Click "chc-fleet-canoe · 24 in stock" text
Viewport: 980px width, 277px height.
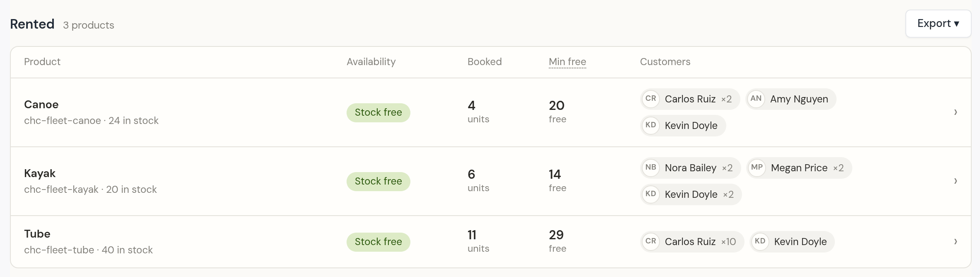click(x=91, y=121)
